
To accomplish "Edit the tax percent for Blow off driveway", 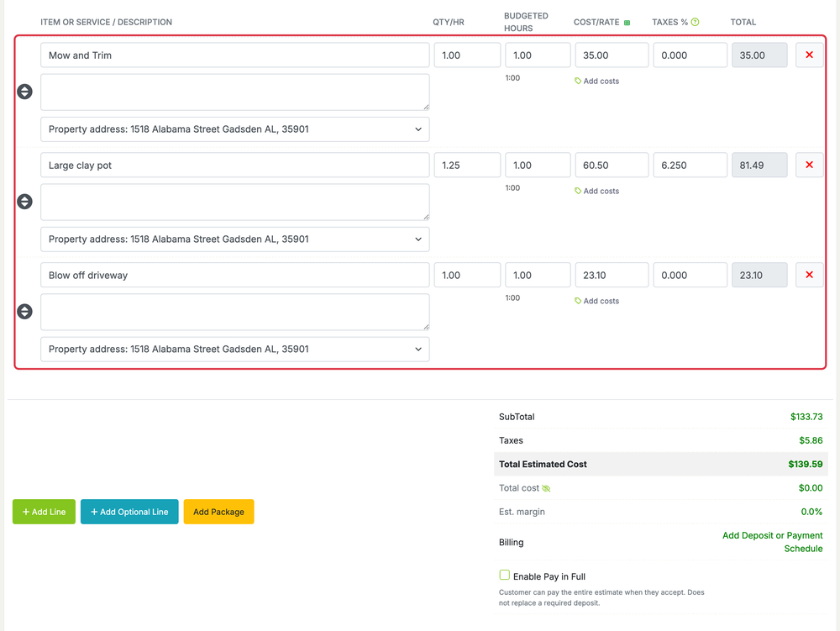I will 690,275.
